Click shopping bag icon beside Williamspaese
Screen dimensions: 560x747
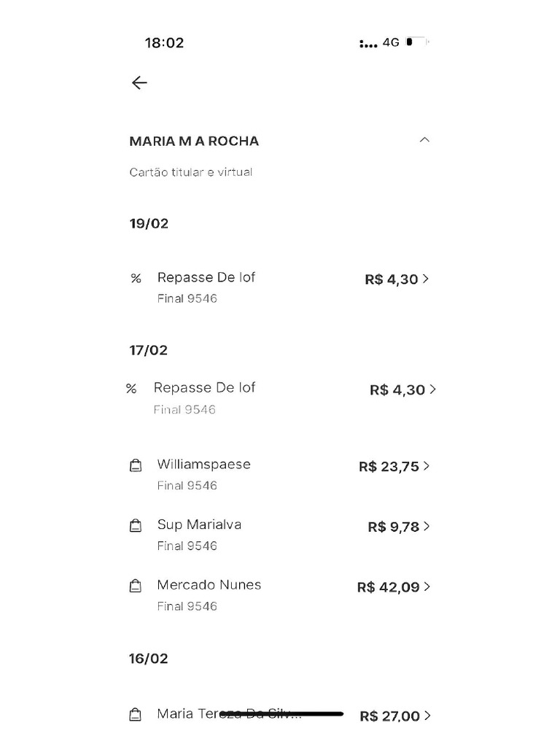coord(135,466)
